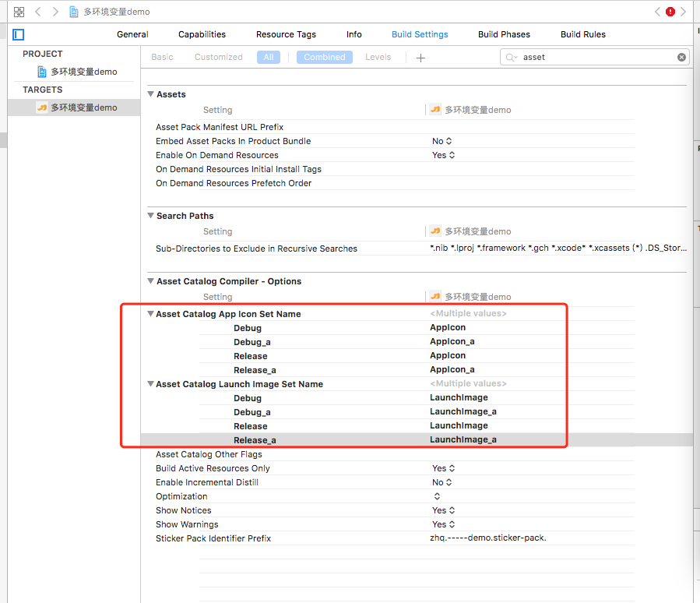
Task: Select the target row under TARGETS
Action: pos(74,108)
